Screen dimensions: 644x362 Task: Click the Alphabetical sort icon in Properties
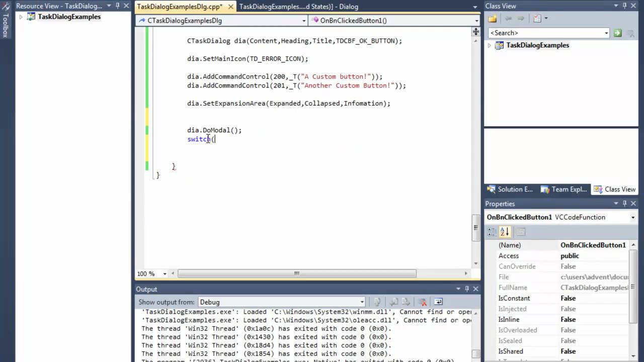(505, 232)
